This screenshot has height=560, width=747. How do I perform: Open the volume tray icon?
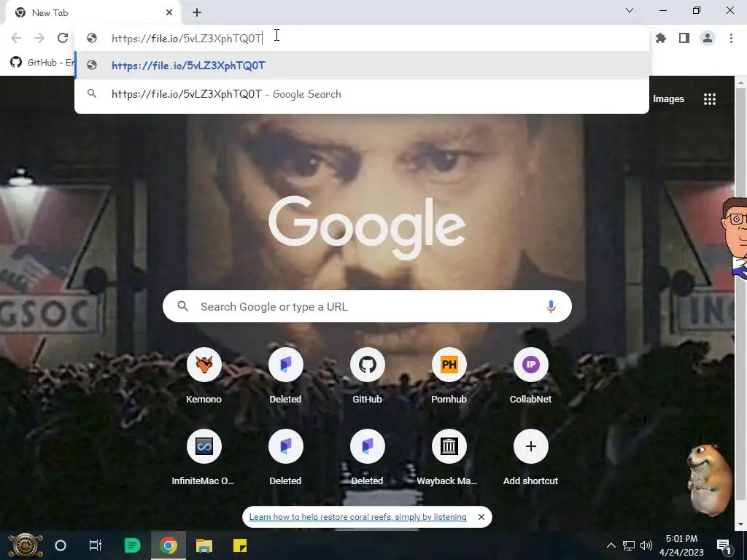point(646,545)
